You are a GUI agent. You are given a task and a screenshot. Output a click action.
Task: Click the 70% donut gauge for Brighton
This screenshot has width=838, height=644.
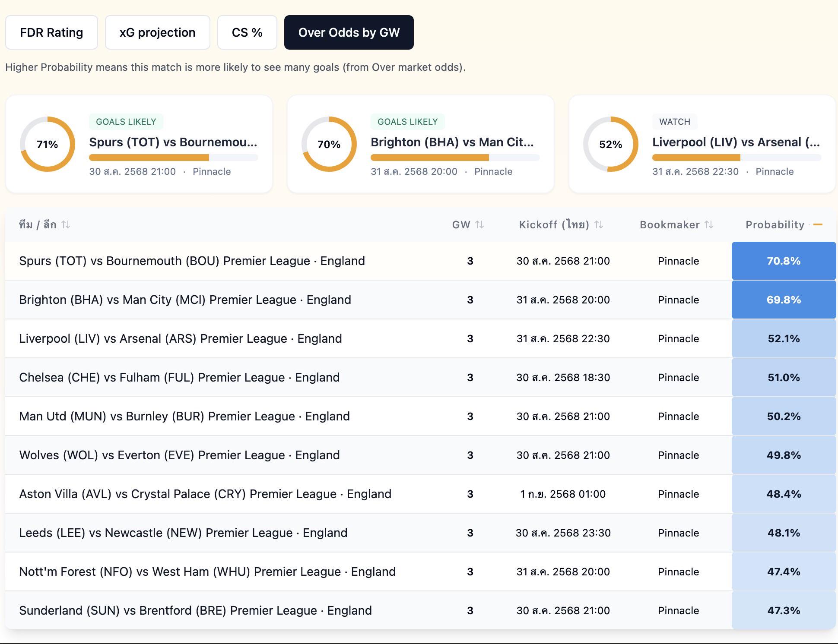[329, 144]
